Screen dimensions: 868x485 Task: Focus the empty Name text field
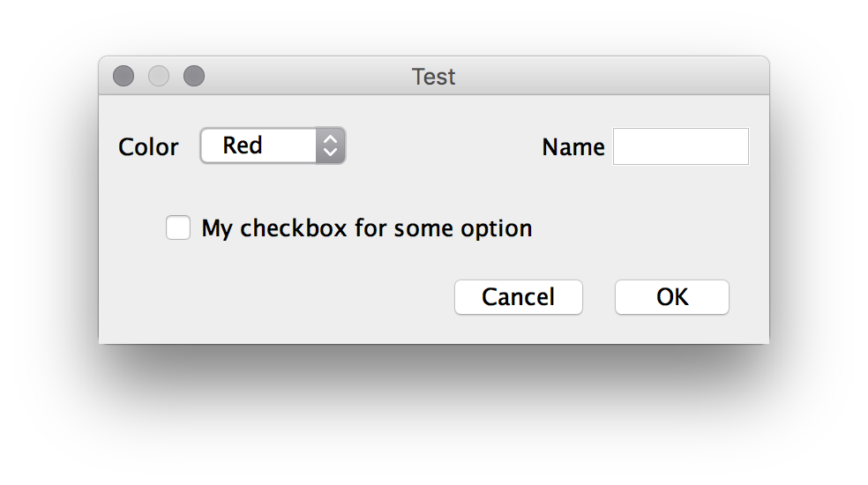680,146
